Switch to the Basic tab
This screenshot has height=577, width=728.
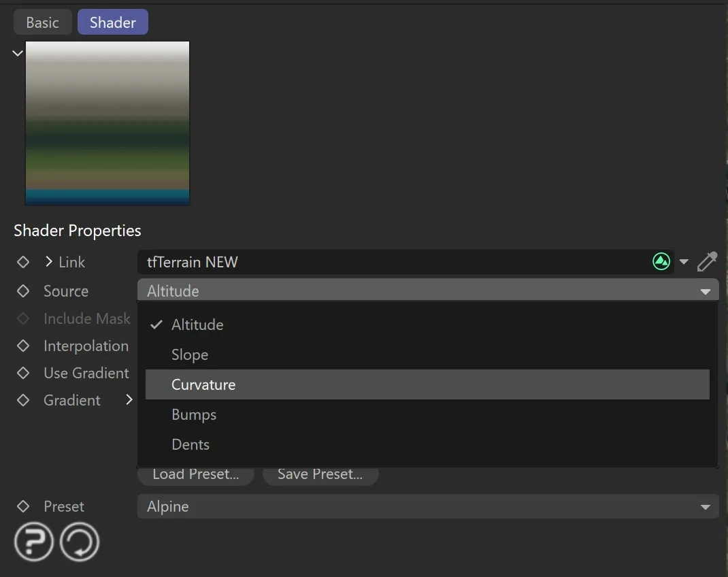click(42, 22)
